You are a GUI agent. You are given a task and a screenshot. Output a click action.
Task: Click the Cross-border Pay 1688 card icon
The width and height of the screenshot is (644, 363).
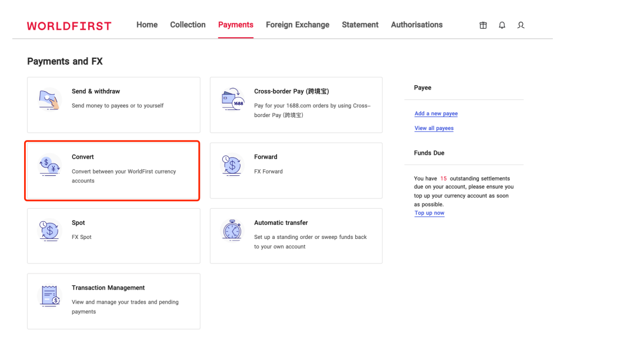pos(232,100)
